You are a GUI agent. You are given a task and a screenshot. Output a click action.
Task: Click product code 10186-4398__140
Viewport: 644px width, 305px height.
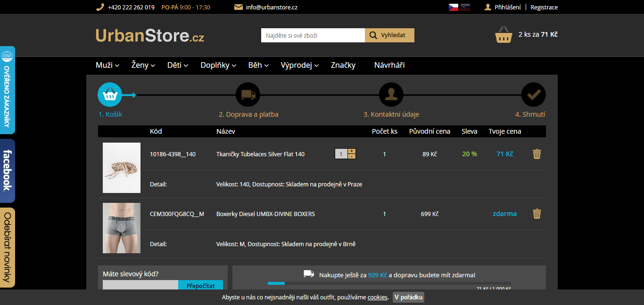pyautogui.click(x=173, y=154)
